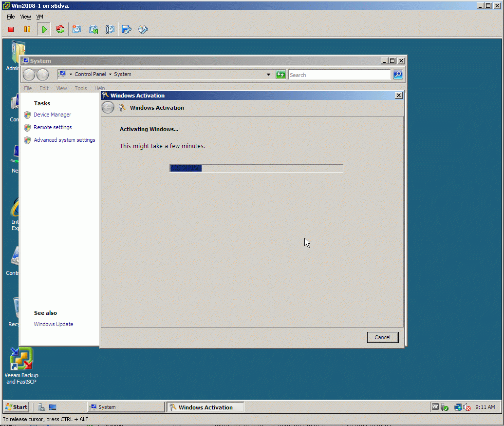Image resolution: width=504 pixels, height=426 pixels.
Task: Open the VMware console View menu
Action: pyautogui.click(x=26, y=17)
